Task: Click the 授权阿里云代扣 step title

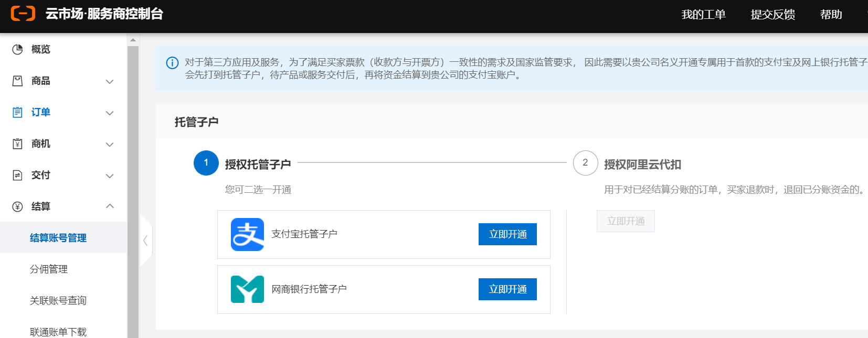Action: 643,165
